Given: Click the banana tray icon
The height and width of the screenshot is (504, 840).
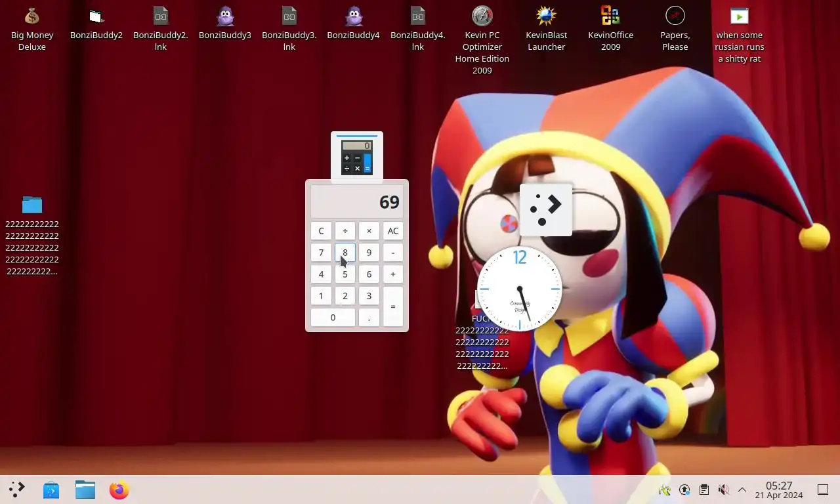Looking at the screenshot, I should (665, 490).
